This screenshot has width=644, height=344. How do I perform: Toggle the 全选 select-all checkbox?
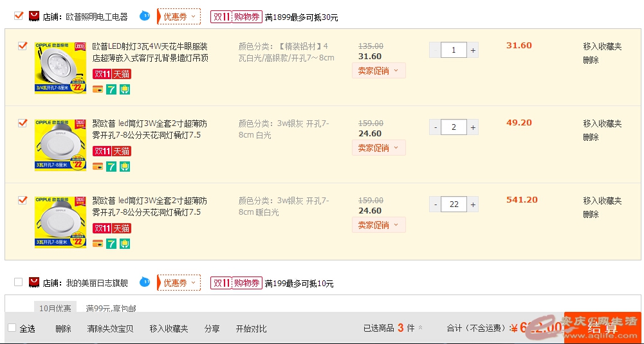tap(12, 328)
